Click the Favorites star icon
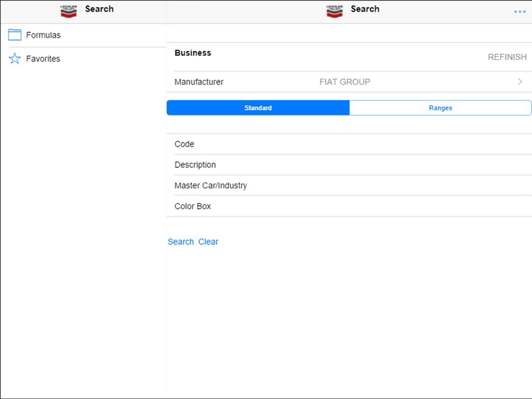The width and height of the screenshot is (532, 399). tap(14, 59)
